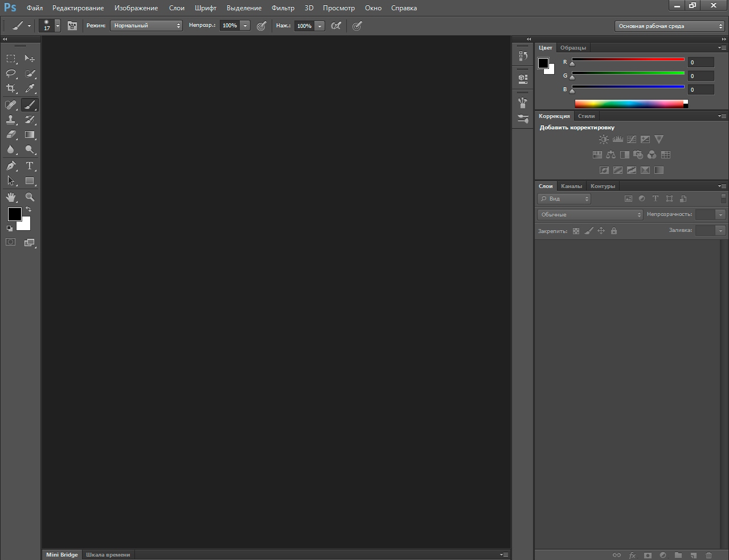Open the Фильтр menu
729x560 pixels.
[x=283, y=8]
